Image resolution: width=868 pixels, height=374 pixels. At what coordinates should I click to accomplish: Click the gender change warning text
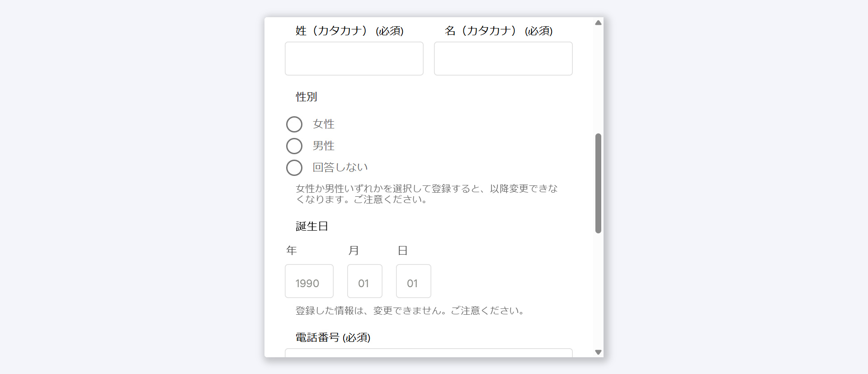[x=426, y=194]
